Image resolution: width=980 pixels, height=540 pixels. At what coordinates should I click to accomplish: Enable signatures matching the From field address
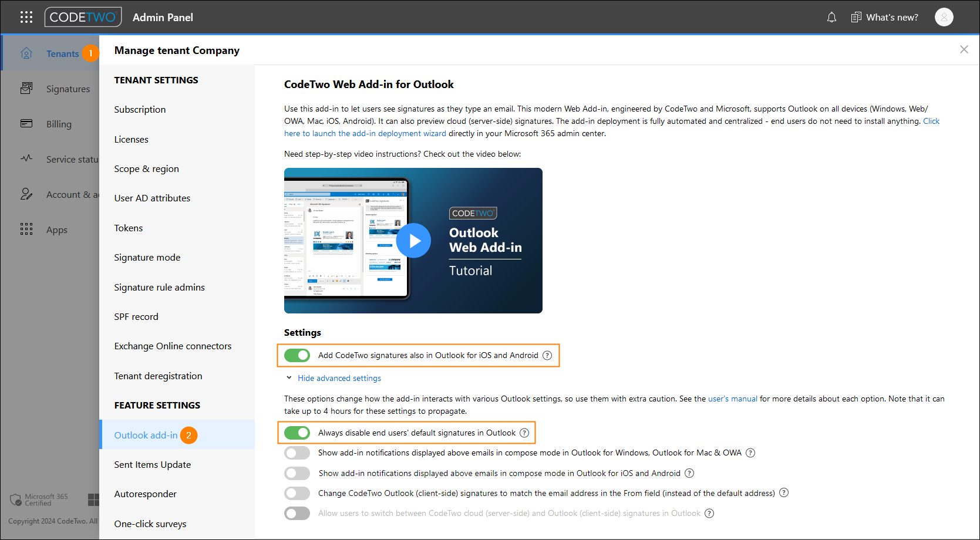click(297, 493)
